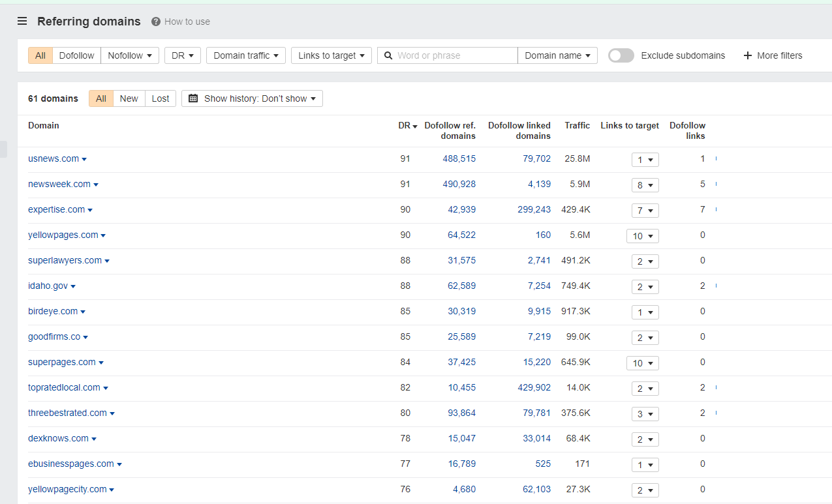Open expertise.com domain link
Viewport: 832px width, 504px height.
point(56,209)
